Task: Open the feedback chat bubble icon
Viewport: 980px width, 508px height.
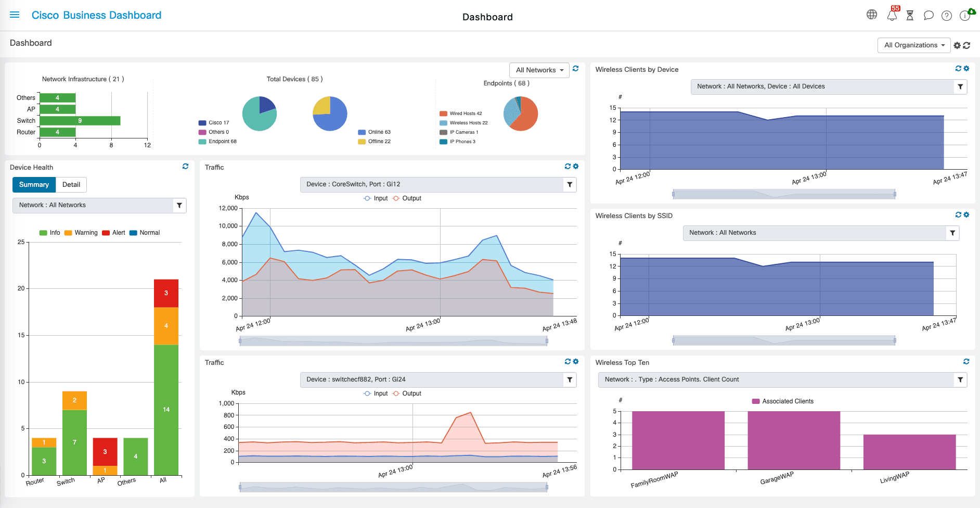Action: coord(929,16)
